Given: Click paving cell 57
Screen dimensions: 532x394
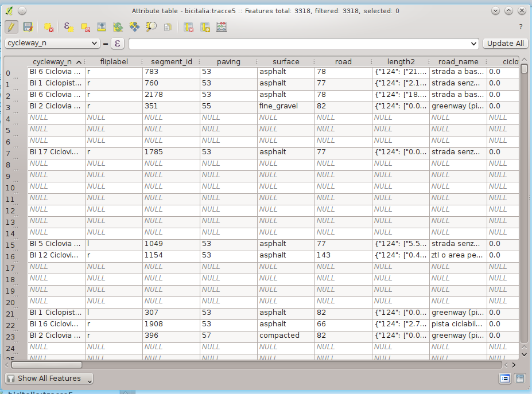Looking at the screenshot, I should (x=228, y=336).
